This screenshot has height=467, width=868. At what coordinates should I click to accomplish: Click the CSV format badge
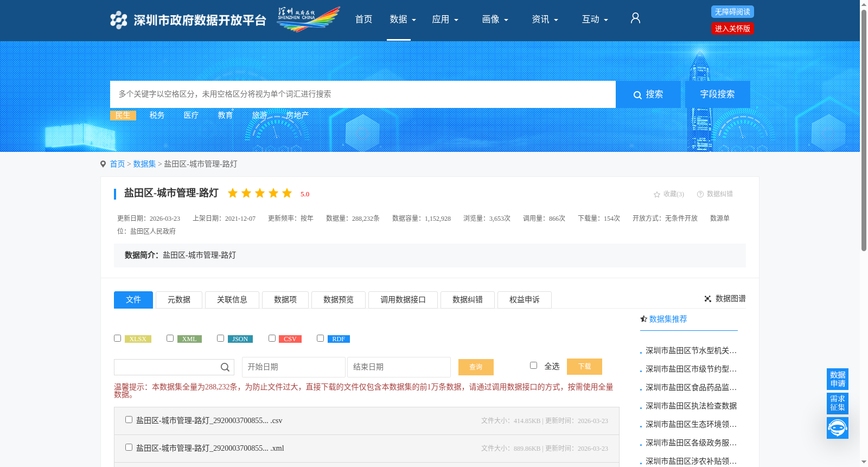290,339
